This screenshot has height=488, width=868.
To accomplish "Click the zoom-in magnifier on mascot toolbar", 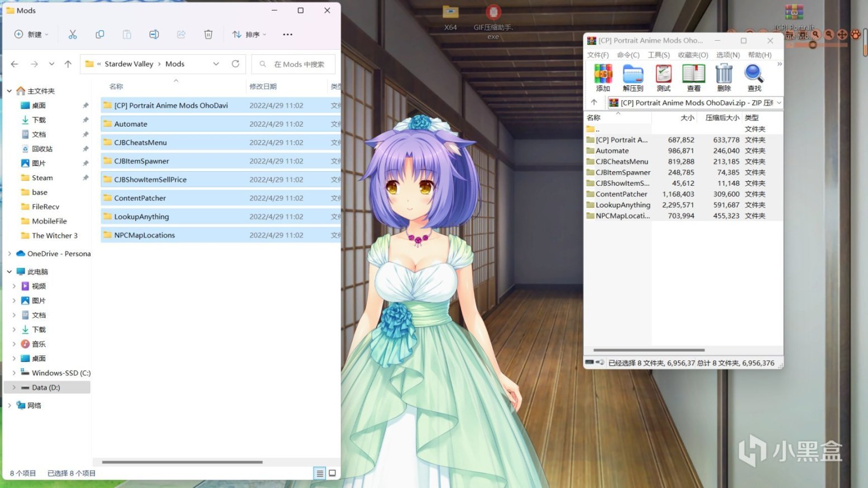I will pyautogui.click(x=816, y=35).
